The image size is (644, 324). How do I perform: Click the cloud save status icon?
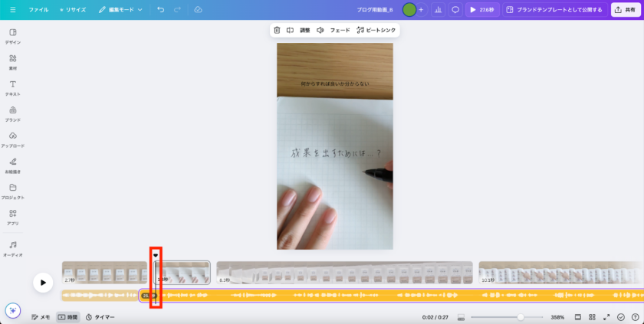click(198, 9)
